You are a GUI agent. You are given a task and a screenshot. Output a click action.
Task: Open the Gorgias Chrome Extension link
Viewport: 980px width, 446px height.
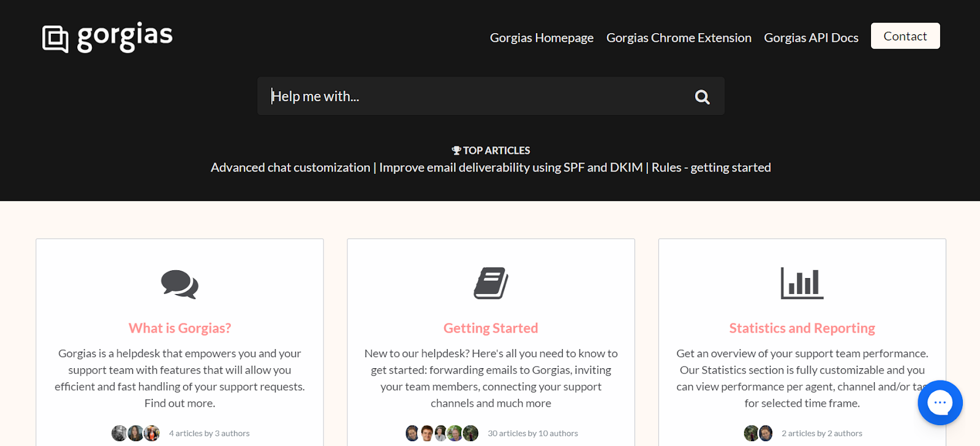tap(679, 37)
